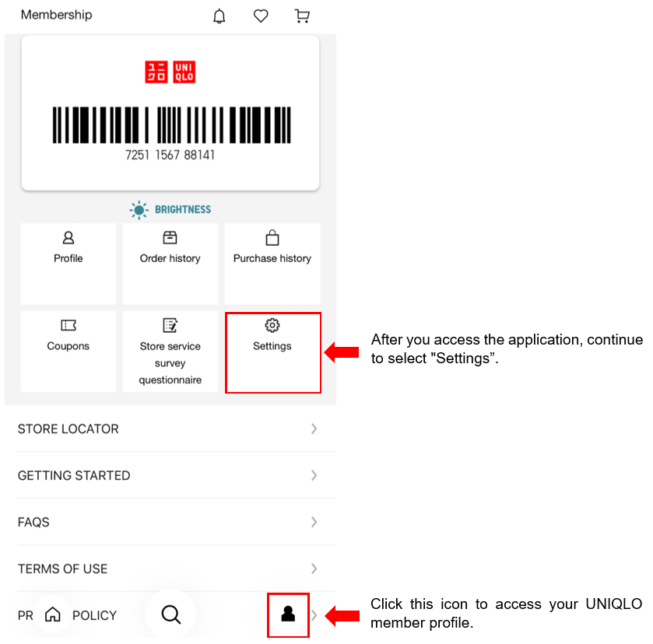
Task: Tap the Profile tile icon
Action: coord(68,238)
